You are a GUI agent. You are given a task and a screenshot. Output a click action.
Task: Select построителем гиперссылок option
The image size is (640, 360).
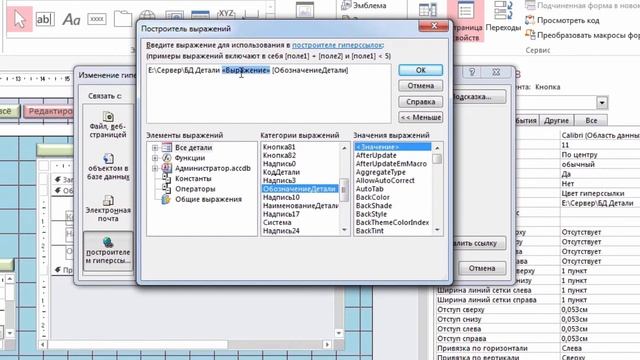tap(108, 251)
